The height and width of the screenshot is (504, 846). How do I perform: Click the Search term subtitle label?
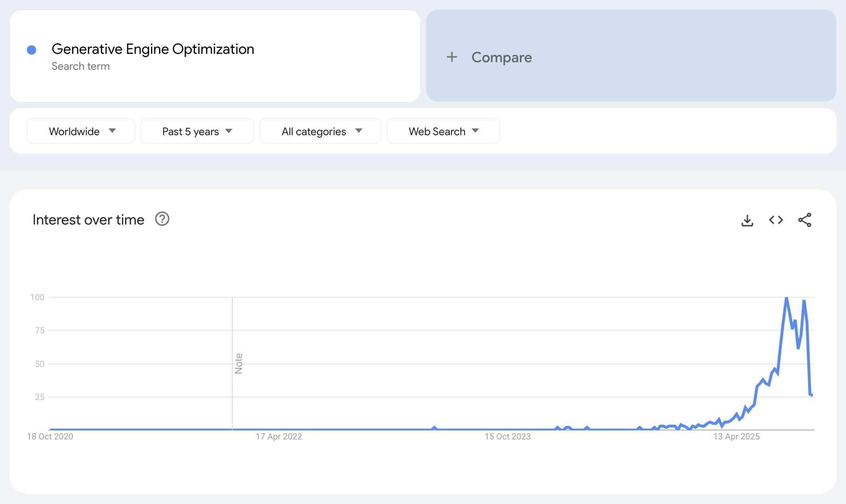pos(81,66)
